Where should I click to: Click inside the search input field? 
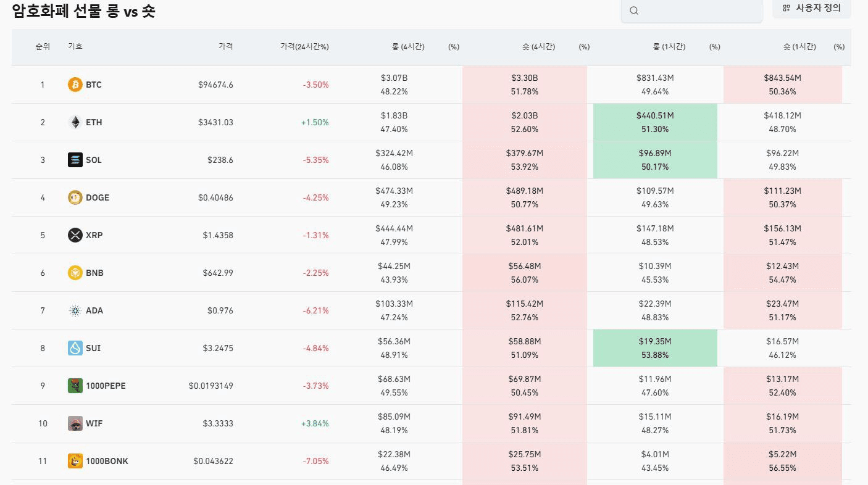pyautogui.click(x=698, y=10)
